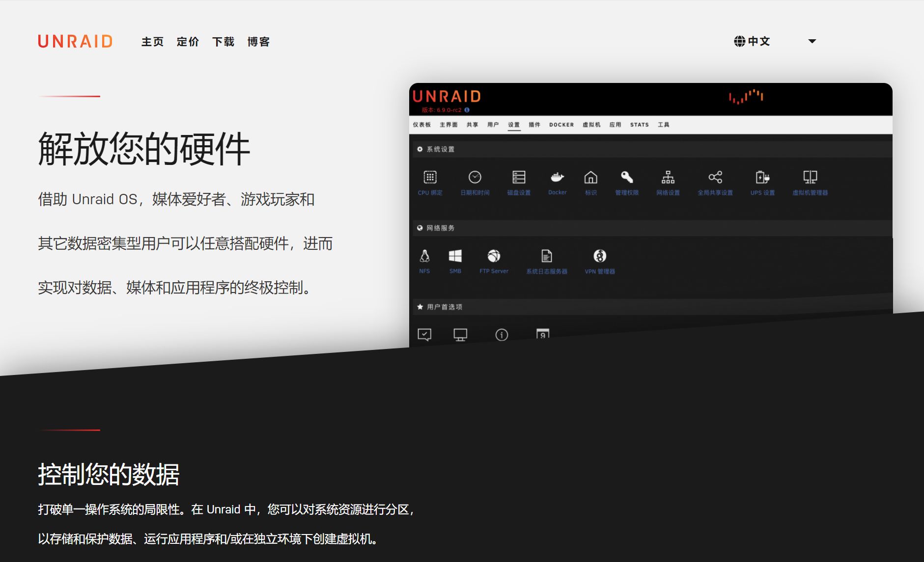Open the SMB Windows icon
924x562 pixels.
455,256
